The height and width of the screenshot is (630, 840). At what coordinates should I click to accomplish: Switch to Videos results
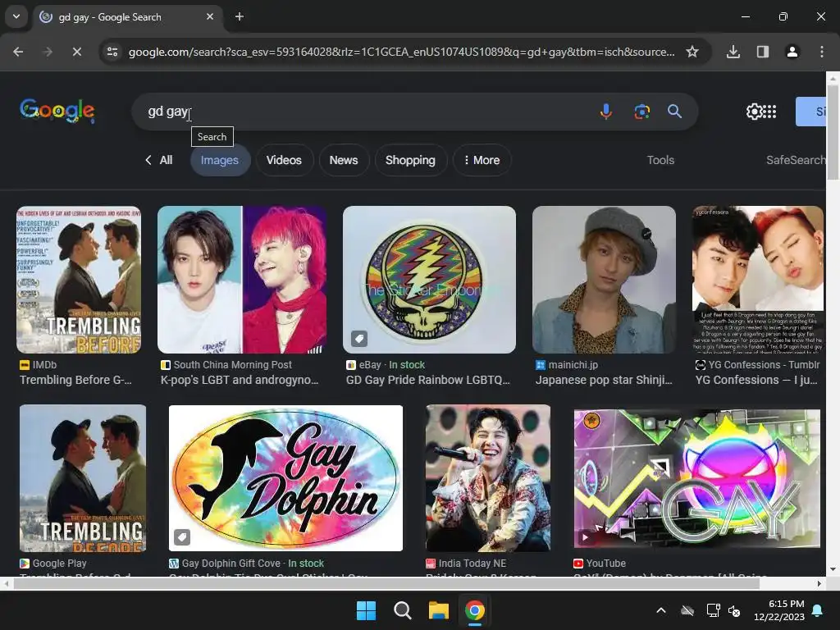pyautogui.click(x=284, y=160)
